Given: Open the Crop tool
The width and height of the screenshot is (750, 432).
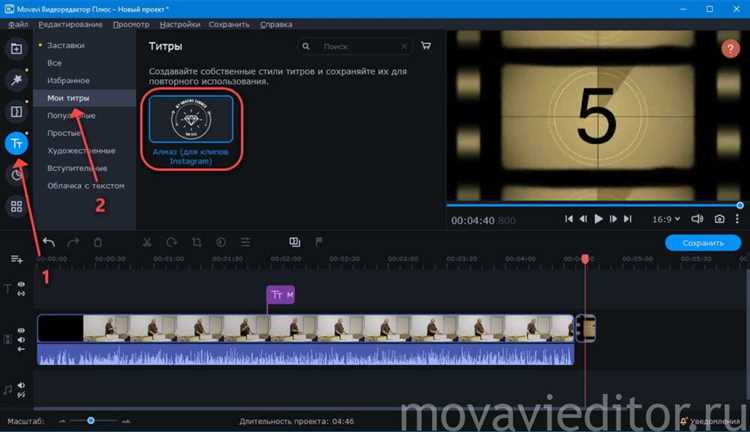Looking at the screenshot, I should [197, 243].
